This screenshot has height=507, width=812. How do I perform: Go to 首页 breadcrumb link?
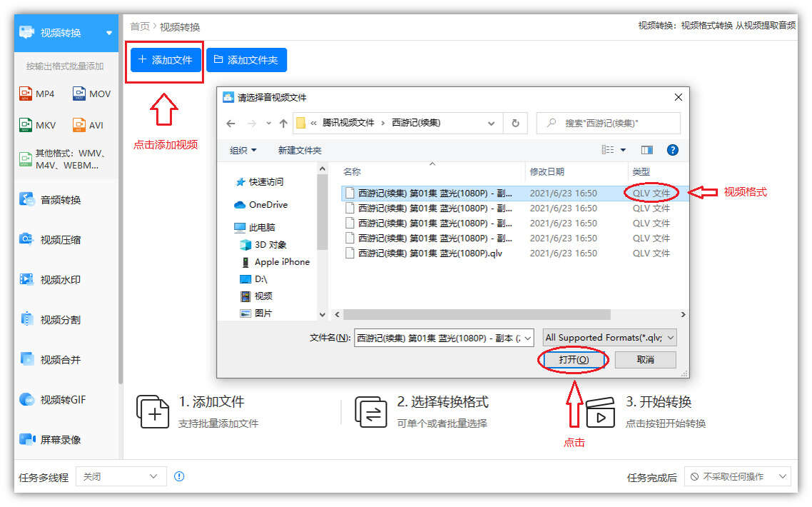coord(139,26)
